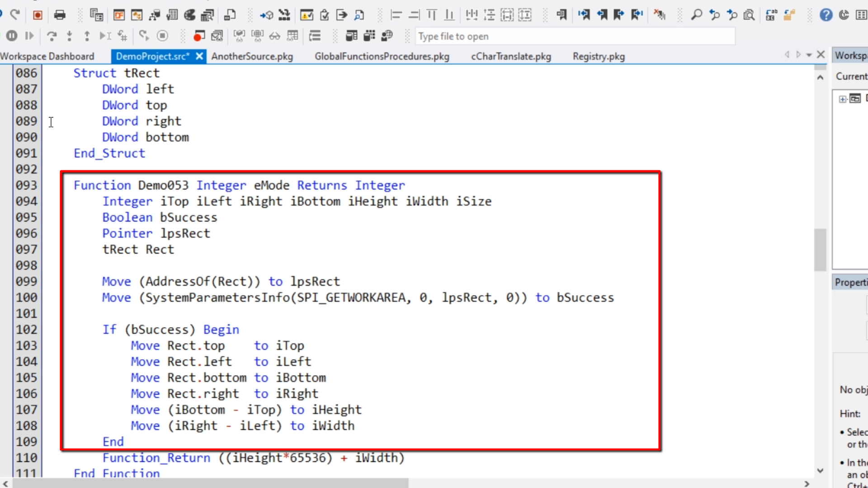Click the Type file to open field
Screen dimensions: 868x488
574,36
